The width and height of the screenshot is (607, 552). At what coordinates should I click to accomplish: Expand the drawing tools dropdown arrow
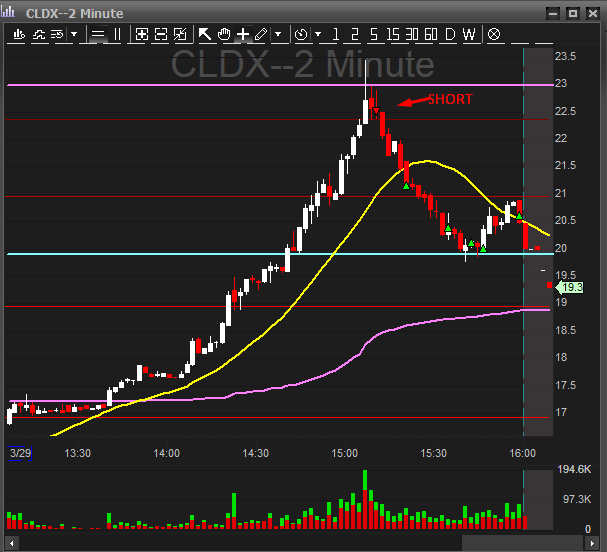pyautogui.click(x=278, y=34)
